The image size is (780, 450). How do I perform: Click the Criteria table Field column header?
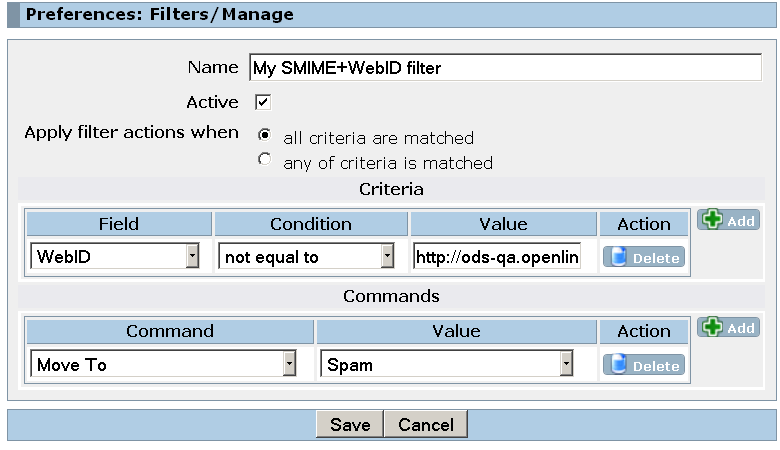tap(119, 224)
